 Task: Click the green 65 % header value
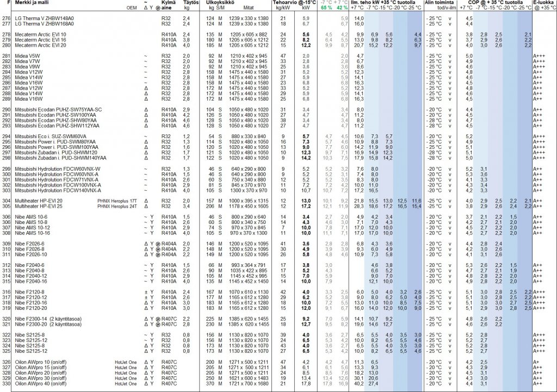(x=326, y=9)
